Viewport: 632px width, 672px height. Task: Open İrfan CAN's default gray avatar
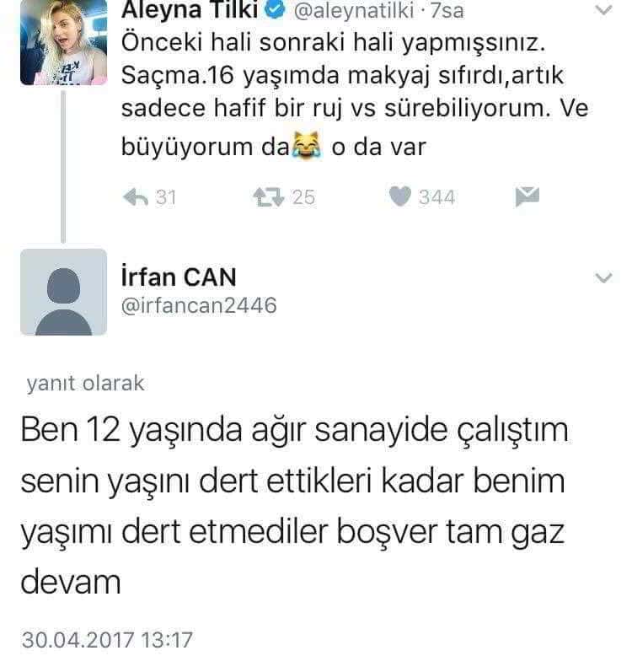tap(63, 292)
